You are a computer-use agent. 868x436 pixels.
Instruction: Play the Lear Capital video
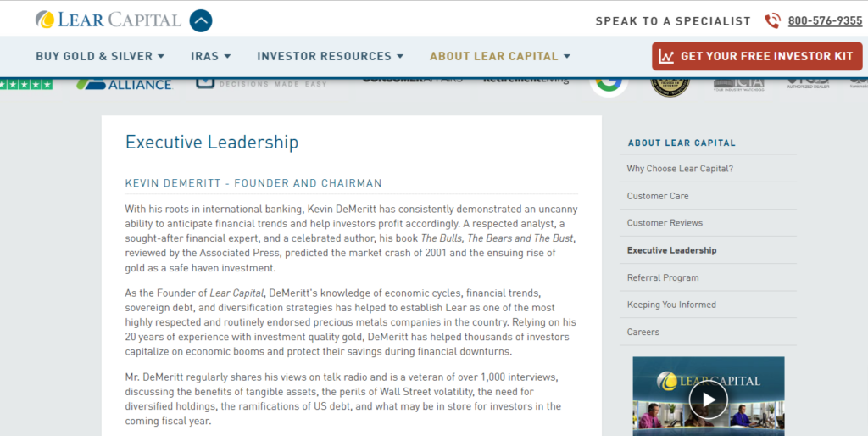(x=708, y=400)
